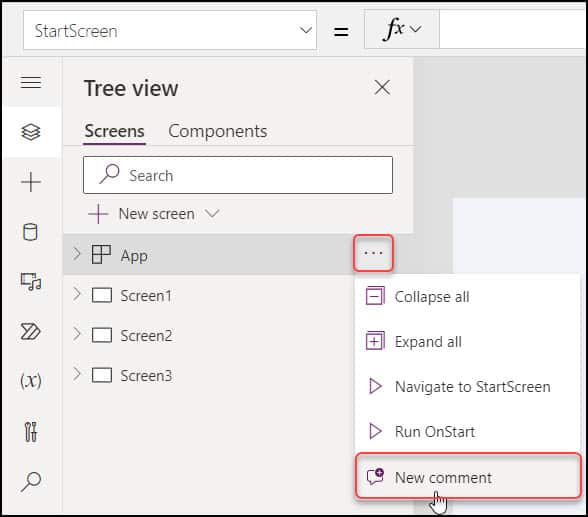
Task: Click the search magnifier in Search box
Action: tap(109, 174)
